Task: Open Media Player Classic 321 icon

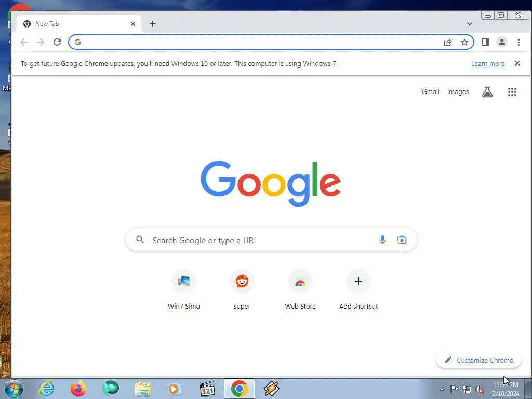Action: pos(207,389)
